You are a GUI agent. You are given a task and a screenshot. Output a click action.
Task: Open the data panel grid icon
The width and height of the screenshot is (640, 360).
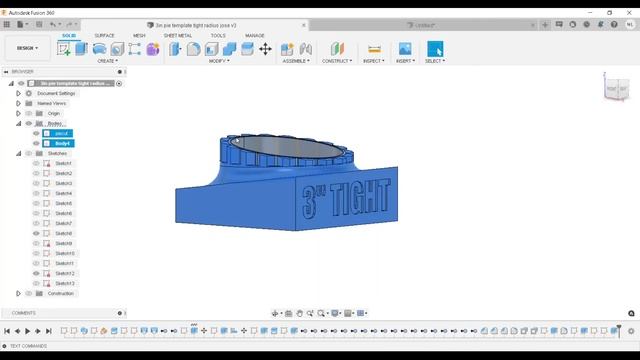[x=7, y=24]
